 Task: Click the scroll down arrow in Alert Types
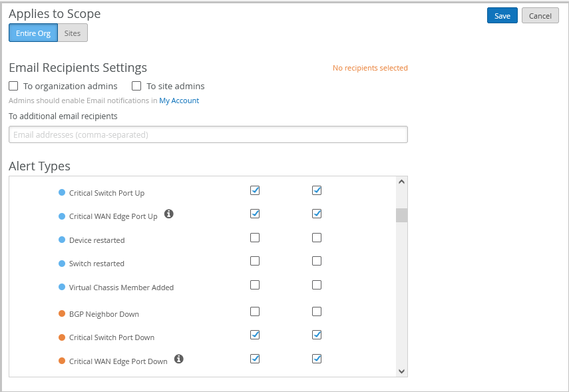point(401,371)
